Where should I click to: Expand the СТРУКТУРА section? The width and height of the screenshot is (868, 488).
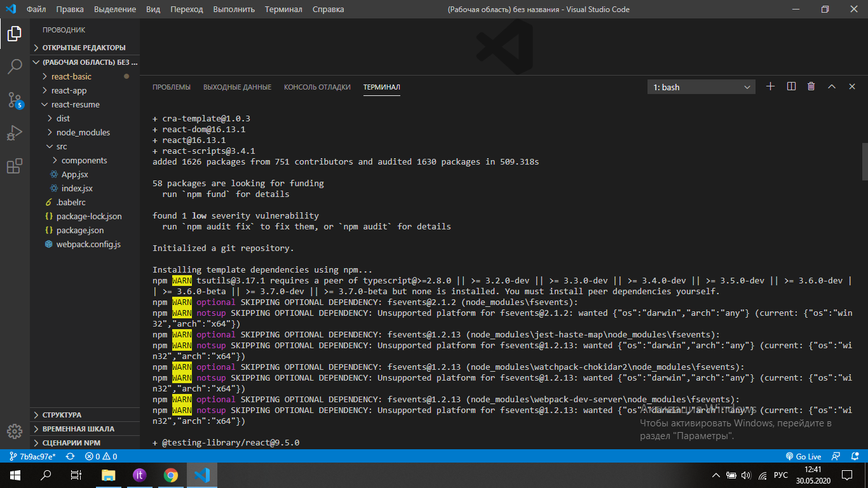(85, 415)
